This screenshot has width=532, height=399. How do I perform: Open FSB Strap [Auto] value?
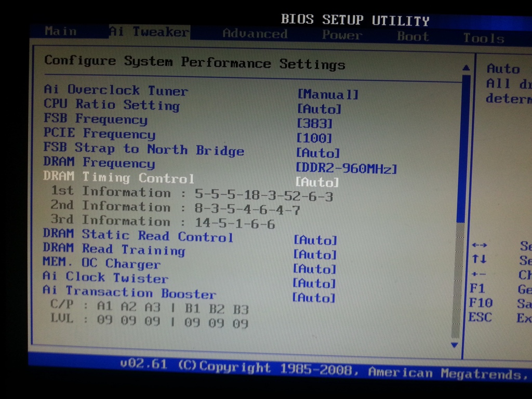[x=317, y=153]
